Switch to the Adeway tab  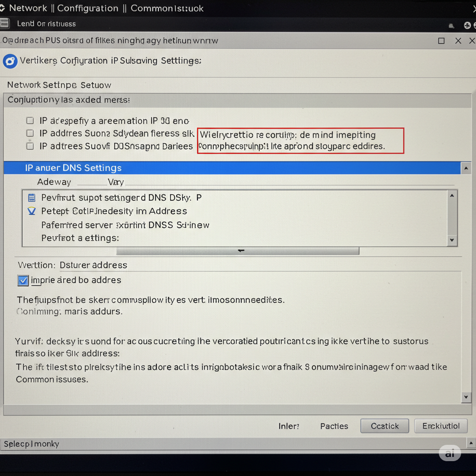coord(54,182)
